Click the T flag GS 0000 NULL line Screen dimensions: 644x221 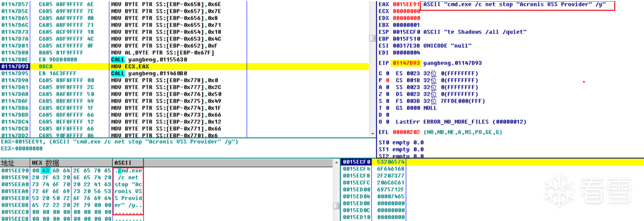[408, 108]
